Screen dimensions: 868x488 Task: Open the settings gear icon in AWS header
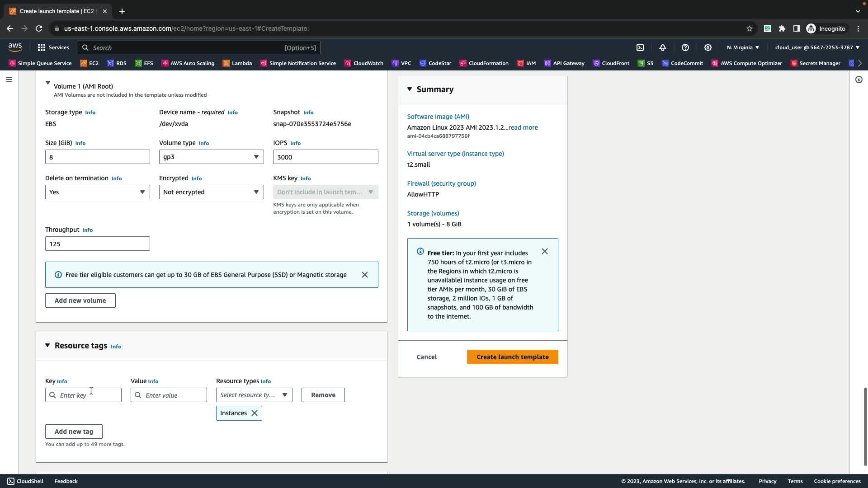(x=708, y=47)
